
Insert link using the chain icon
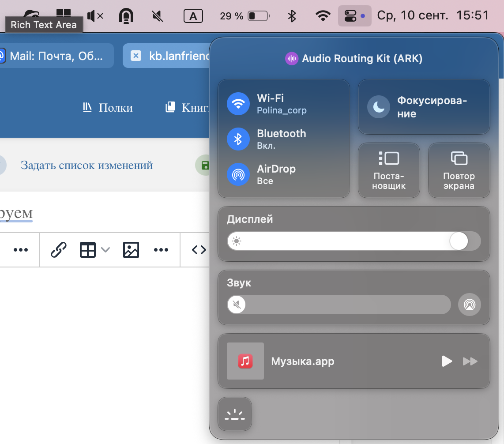[x=59, y=250]
